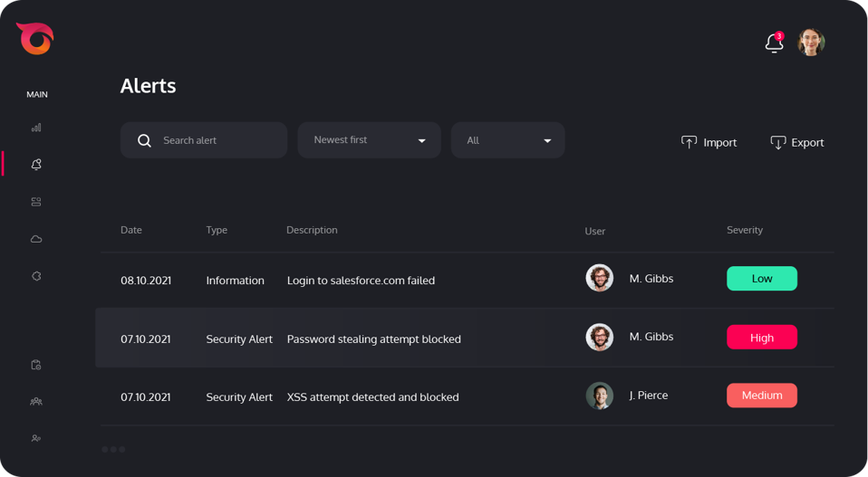This screenshot has width=868, height=477.
Task: Click the red High severity badge
Action: 761,338
